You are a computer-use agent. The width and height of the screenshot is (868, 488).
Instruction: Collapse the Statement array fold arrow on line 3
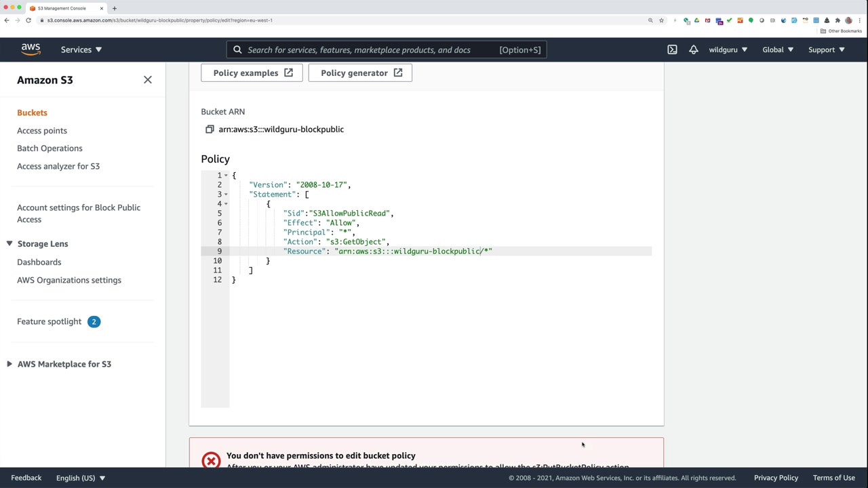[226, 195]
